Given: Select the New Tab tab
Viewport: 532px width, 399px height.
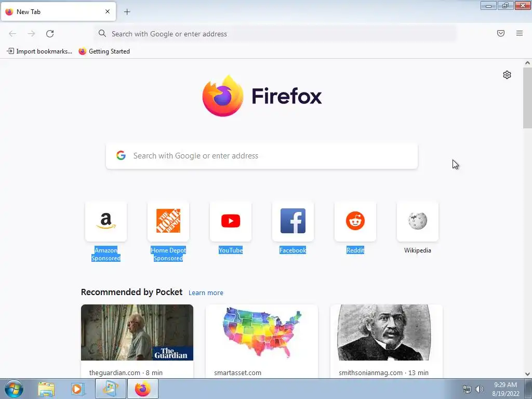Looking at the screenshot, I should (x=58, y=11).
